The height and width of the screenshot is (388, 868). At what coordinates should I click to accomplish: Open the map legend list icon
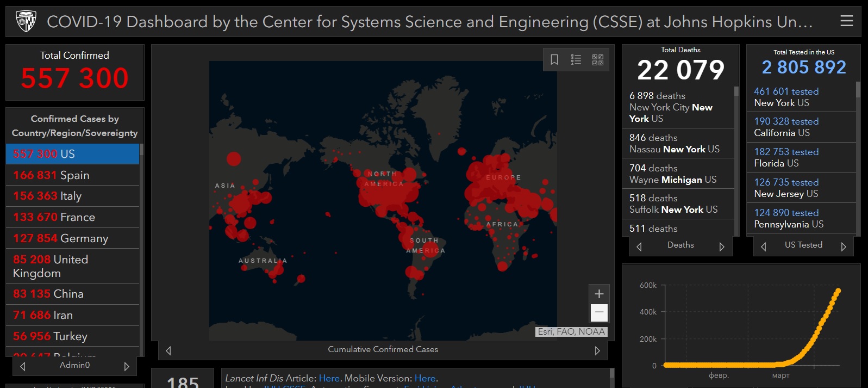point(576,59)
